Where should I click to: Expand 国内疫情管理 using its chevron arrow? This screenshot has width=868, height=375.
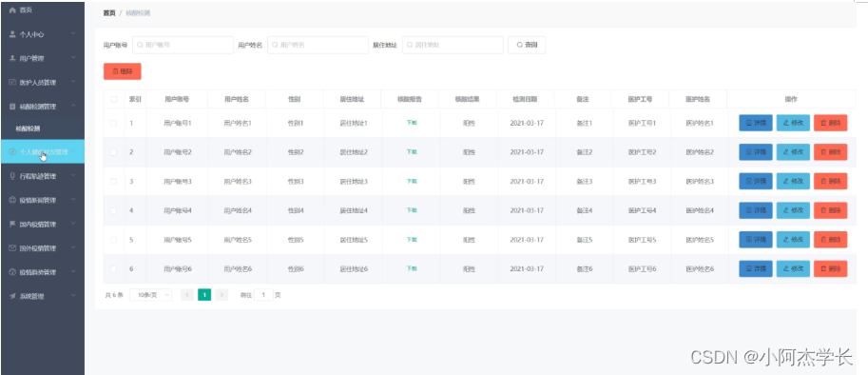[x=73, y=225]
